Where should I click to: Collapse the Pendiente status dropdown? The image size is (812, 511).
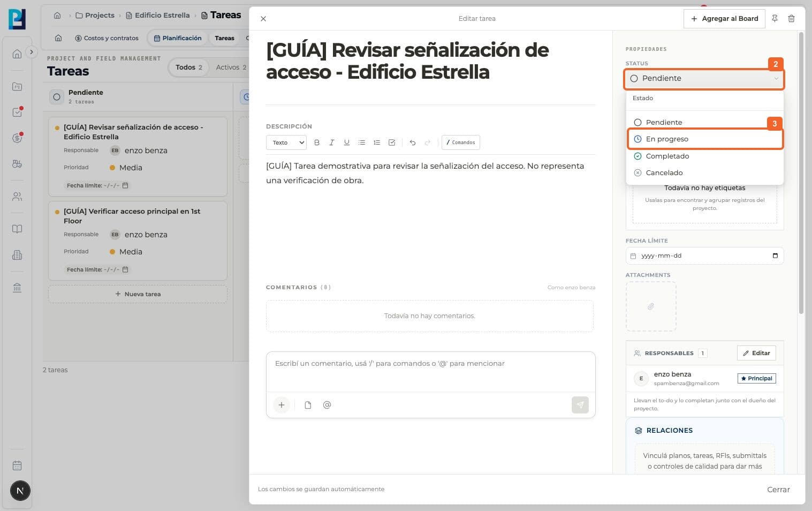point(704,78)
